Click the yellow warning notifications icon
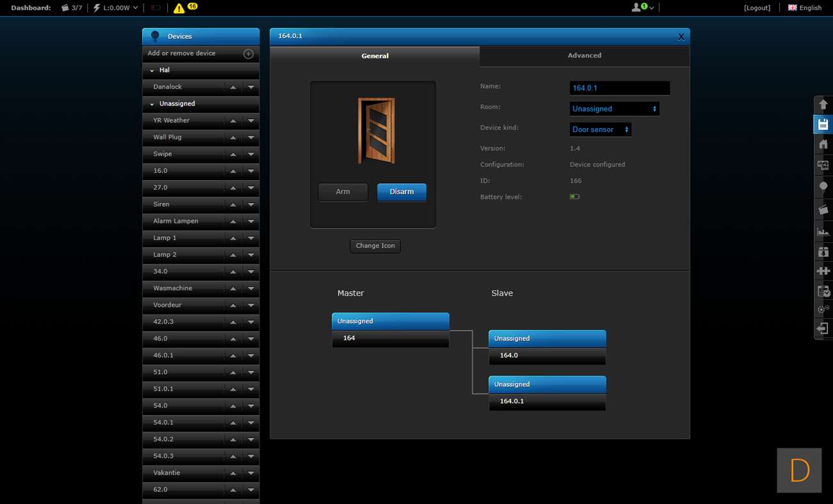The width and height of the screenshot is (833, 504). (x=179, y=8)
